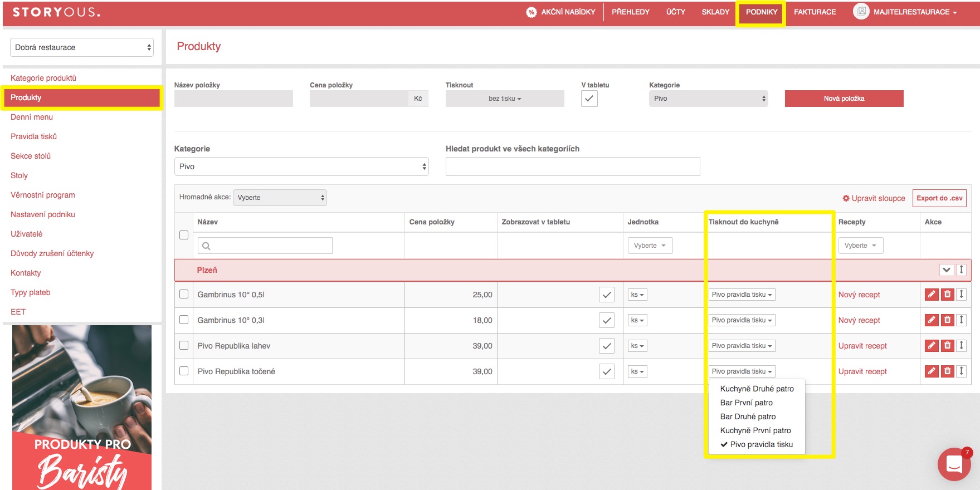Choose Bar Druhé patro print option
Screen dimensions: 980x490
[748, 416]
